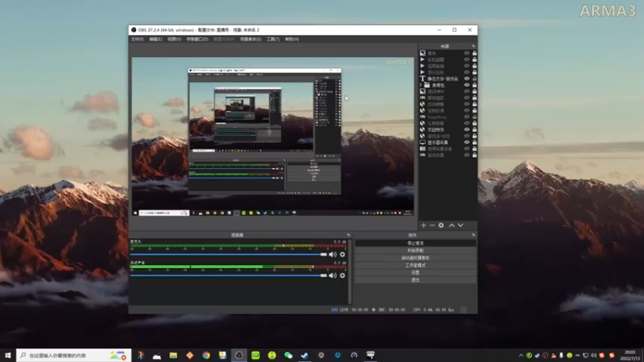Viewport: 644px width, 362px height.
Task: Open the Windows Start menu
Action: [8, 355]
